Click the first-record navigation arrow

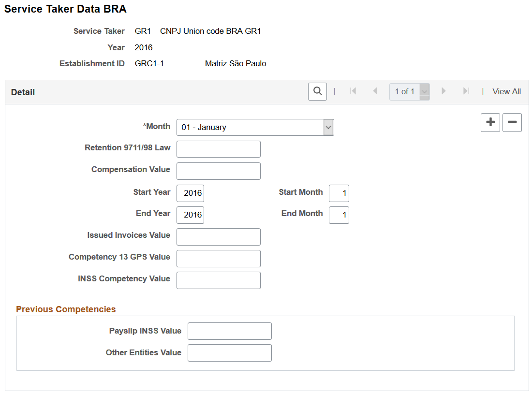click(x=353, y=91)
